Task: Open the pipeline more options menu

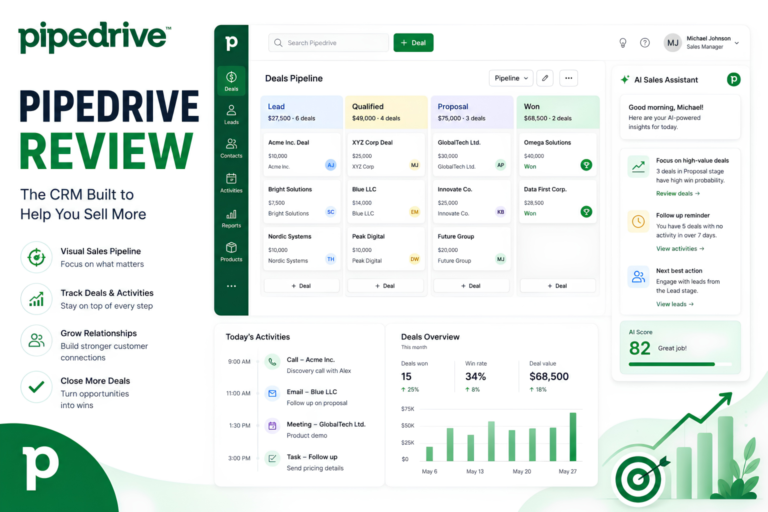Action: 568,78
